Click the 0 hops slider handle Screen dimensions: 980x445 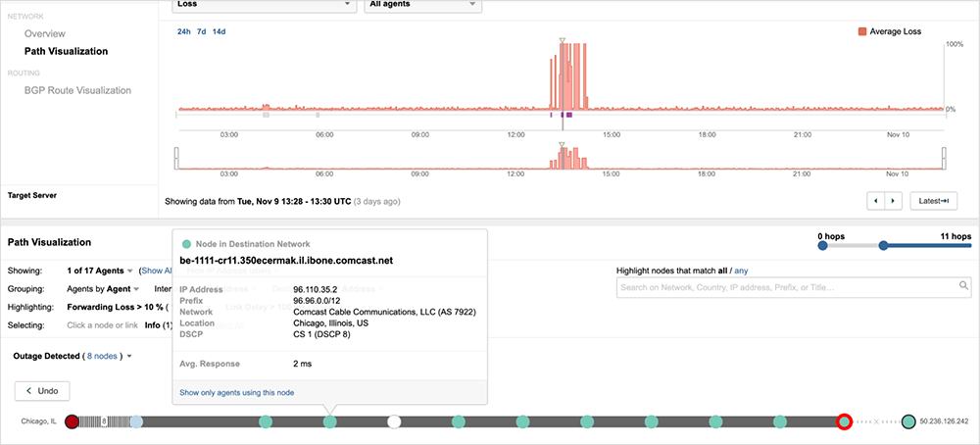[821, 247]
